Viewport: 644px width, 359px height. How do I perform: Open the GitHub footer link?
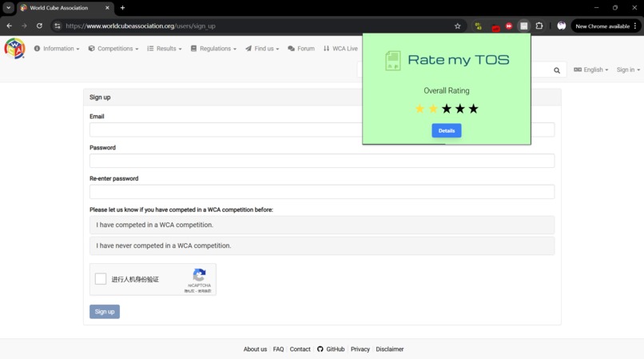tap(331, 349)
